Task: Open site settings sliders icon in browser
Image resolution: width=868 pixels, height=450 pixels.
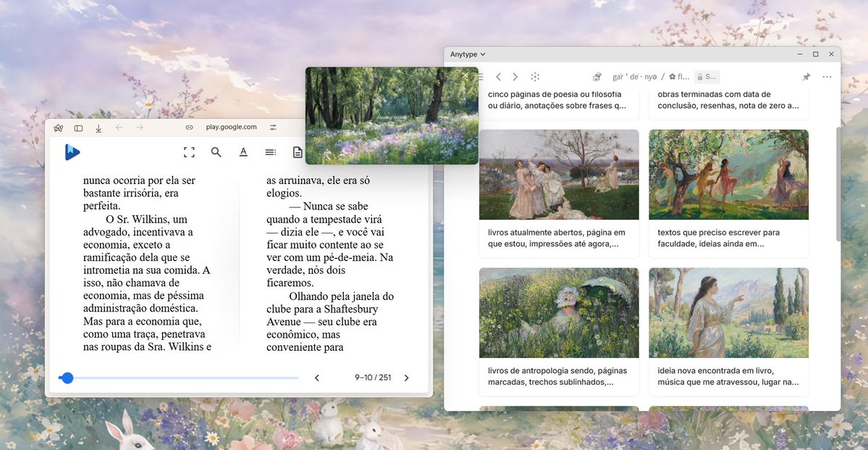Action: coord(273,128)
